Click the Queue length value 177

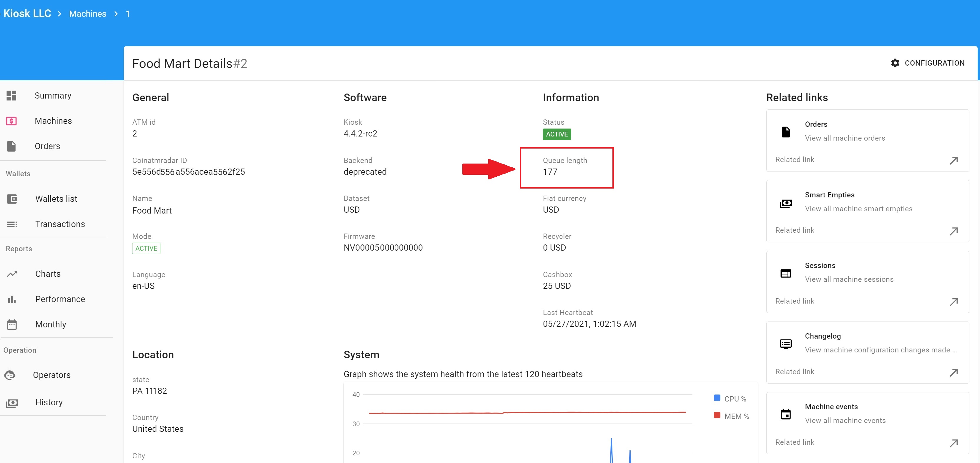point(550,172)
